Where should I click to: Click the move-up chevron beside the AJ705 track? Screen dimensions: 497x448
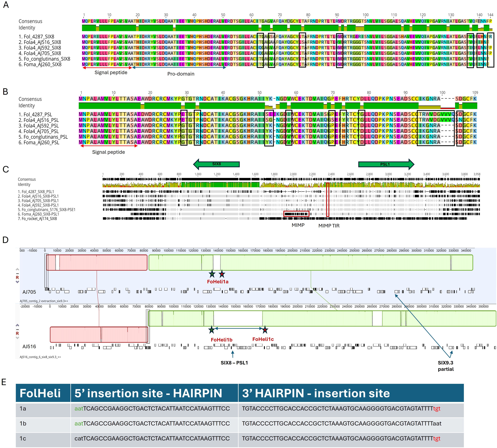click(17, 269)
